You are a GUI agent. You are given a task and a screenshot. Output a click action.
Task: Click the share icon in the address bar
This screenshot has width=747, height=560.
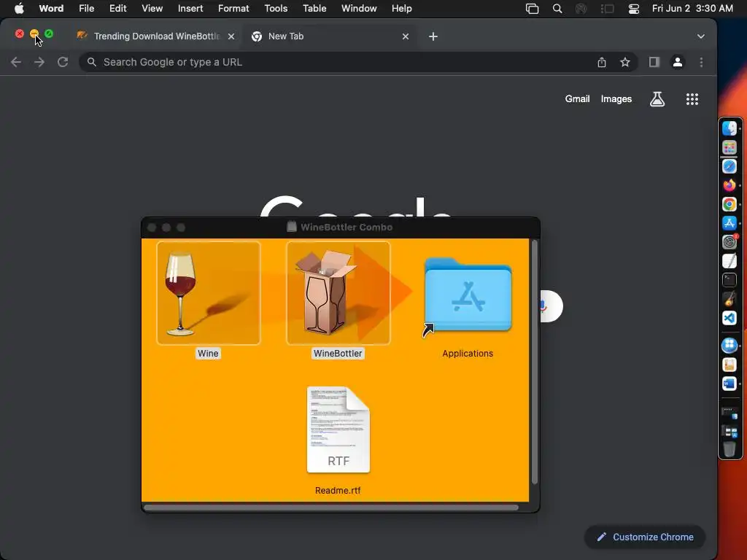[x=602, y=63]
